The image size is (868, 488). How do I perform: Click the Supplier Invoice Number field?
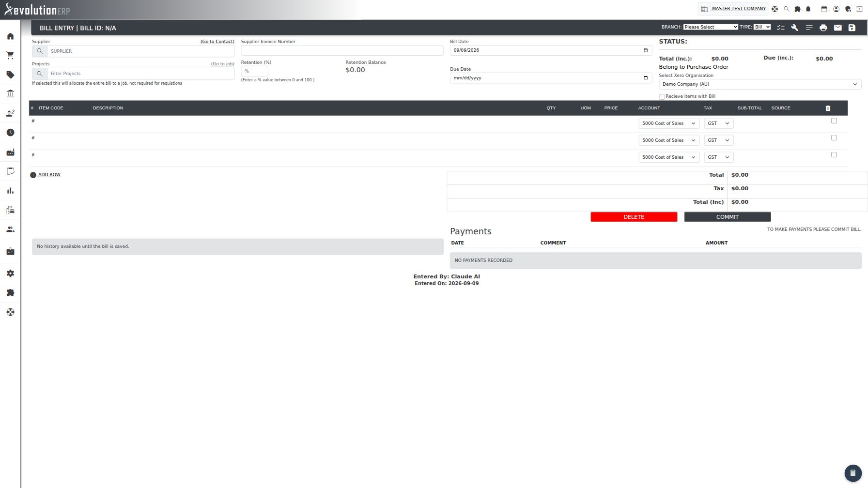coord(342,50)
